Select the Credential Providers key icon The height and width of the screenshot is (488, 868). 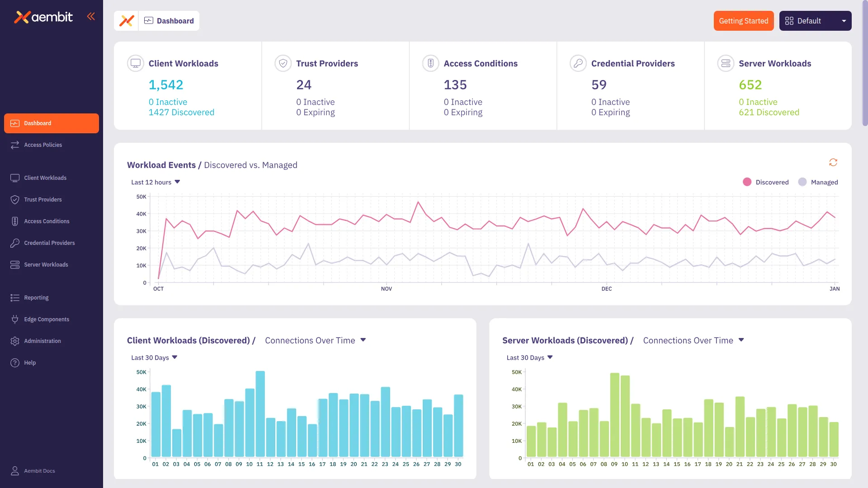[14, 243]
